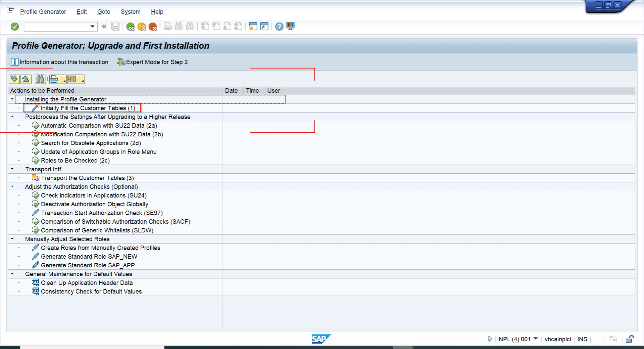Execute Transport the Customer Tables (3)
This screenshot has width=644, height=349.
coord(87,178)
